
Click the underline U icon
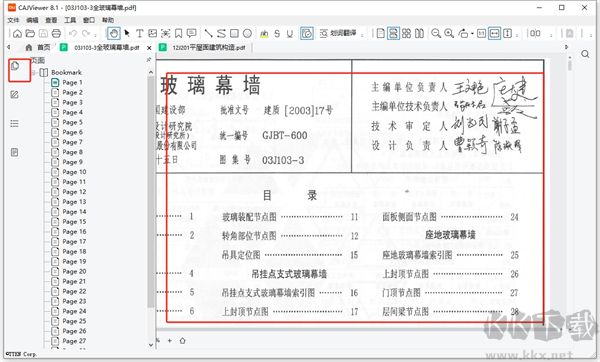click(x=290, y=34)
